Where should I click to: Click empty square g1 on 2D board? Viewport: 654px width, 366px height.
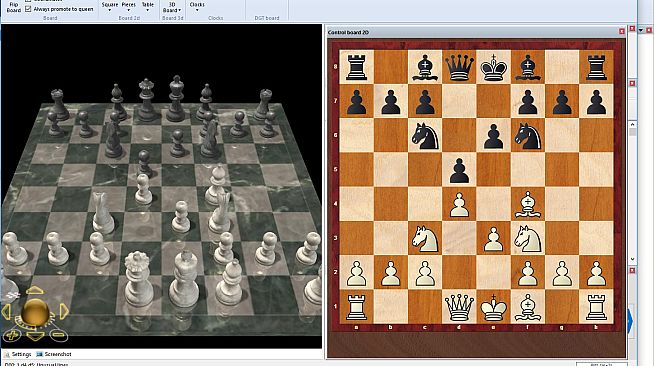tap(562, 306)
